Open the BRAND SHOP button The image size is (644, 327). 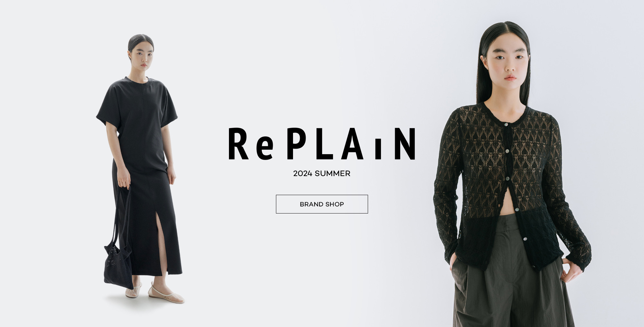tap(322, 204)
